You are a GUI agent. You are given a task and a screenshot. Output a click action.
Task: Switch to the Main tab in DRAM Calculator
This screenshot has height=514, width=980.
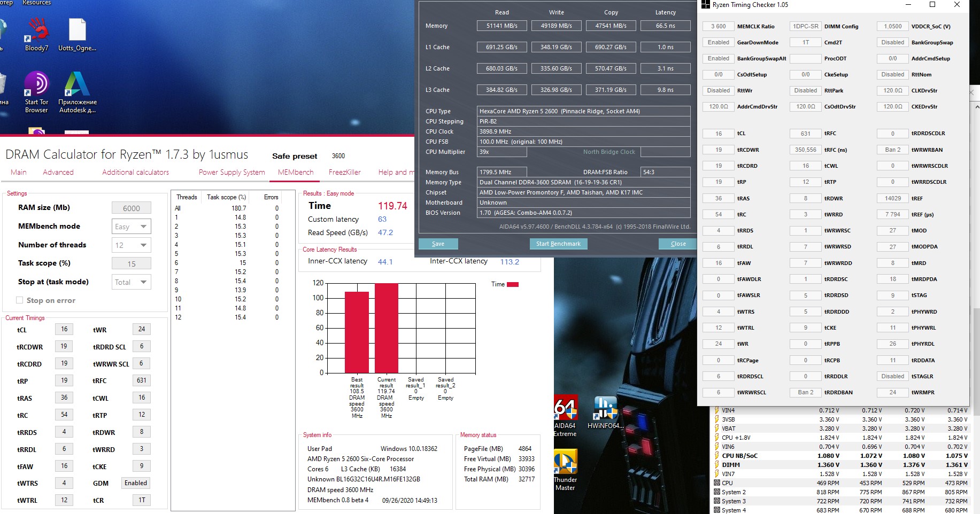(19, 172)
